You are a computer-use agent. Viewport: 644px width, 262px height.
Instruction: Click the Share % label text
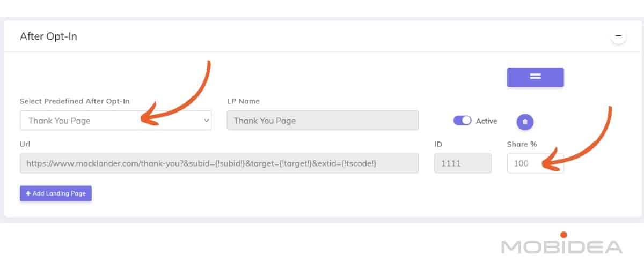(522, 144)
